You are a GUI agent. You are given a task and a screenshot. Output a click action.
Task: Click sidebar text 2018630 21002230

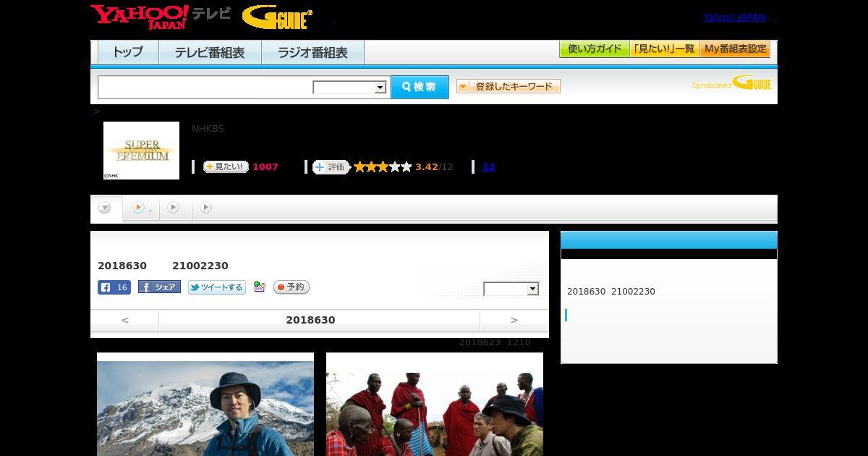click(611, 292)
